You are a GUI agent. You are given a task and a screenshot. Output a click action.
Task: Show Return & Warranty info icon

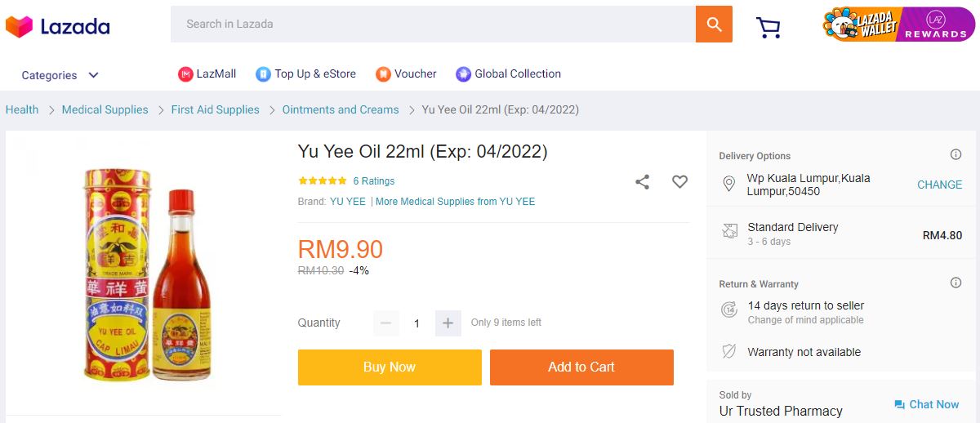click(955, 283)
